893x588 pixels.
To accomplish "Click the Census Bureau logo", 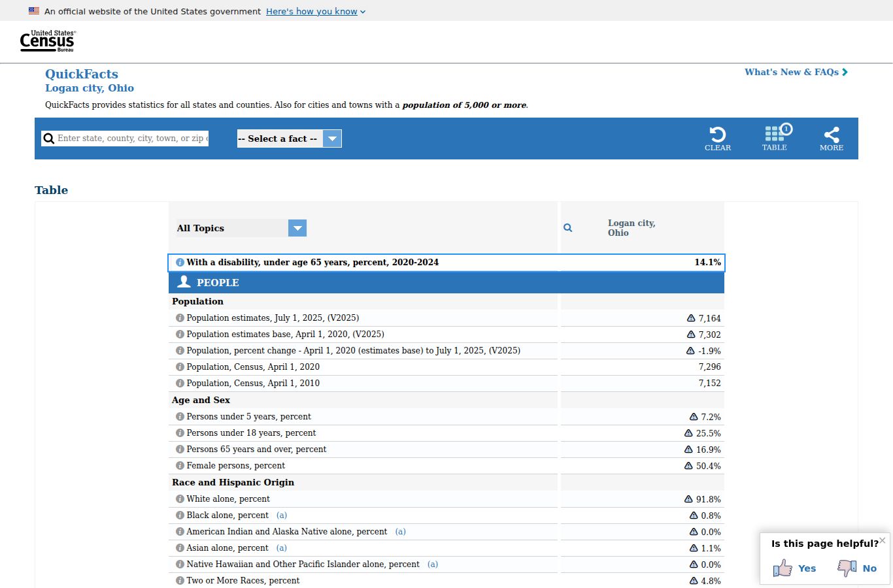I will [48, 41].
